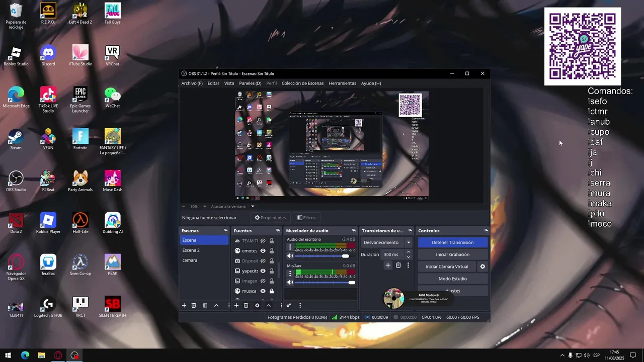The height and width of the screenshot is (362, 644).
Task: Open Propiedades of the source
Action: coord(270,218)
